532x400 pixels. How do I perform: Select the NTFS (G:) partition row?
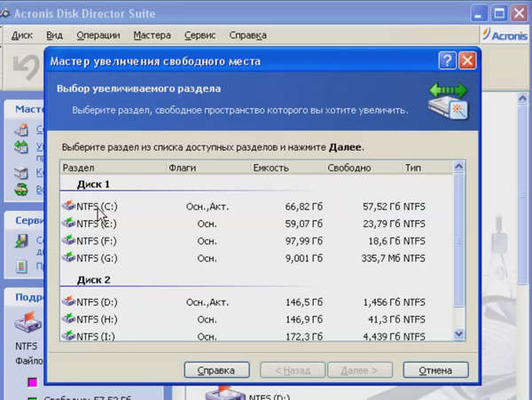tap(256, 258)
